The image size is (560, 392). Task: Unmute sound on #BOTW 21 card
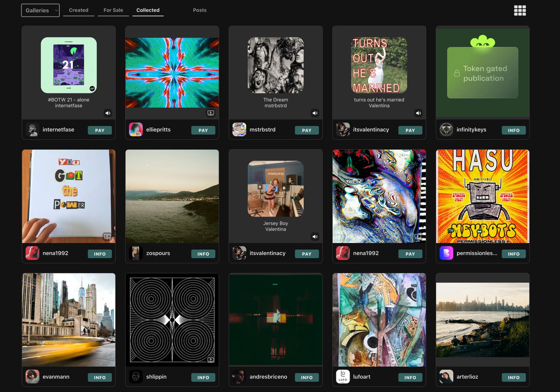tap(108, 113)
